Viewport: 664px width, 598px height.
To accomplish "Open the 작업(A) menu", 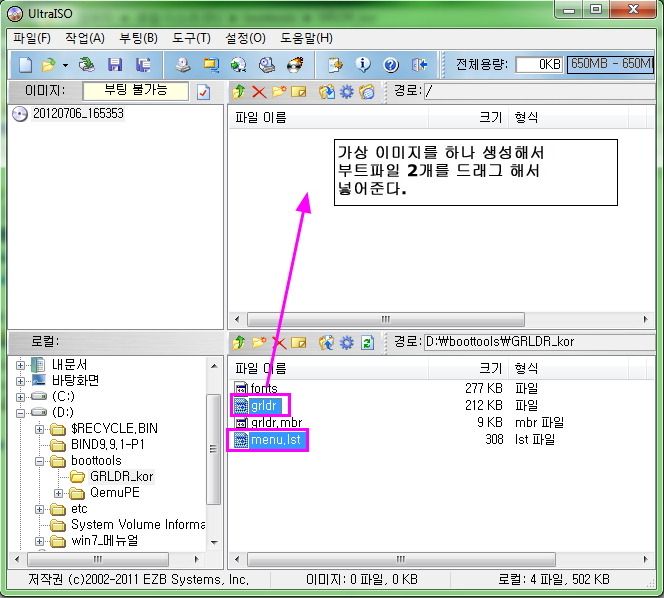I will [x=85, y=39].
